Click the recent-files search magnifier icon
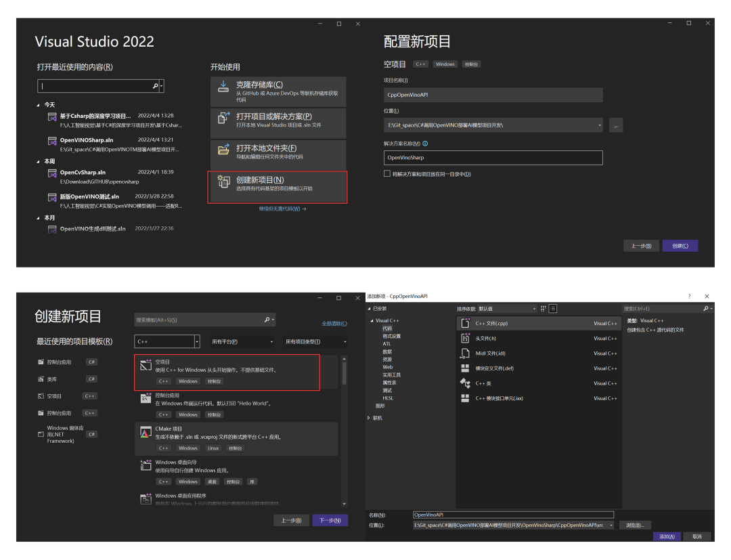The image size is (731, 560). (x=155, y=86)
